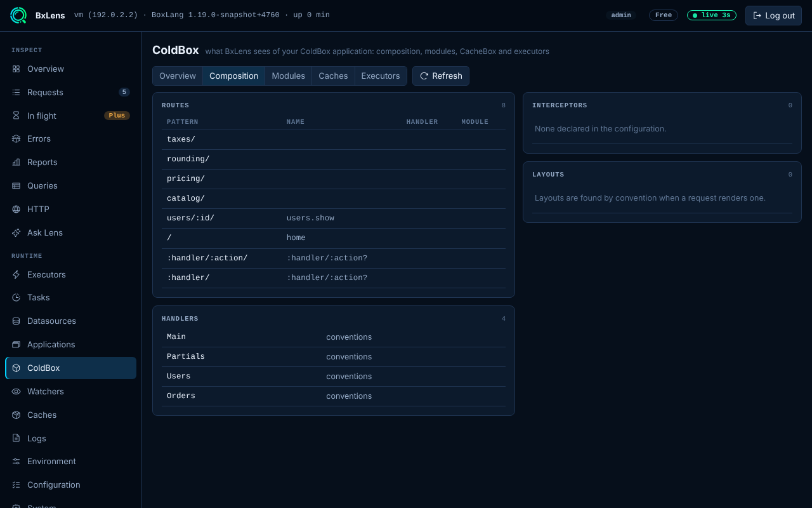Click the catalog/ route pattern
Image resolution: width=812 pixels, height=508 pixels.
[x=186, y=198]
